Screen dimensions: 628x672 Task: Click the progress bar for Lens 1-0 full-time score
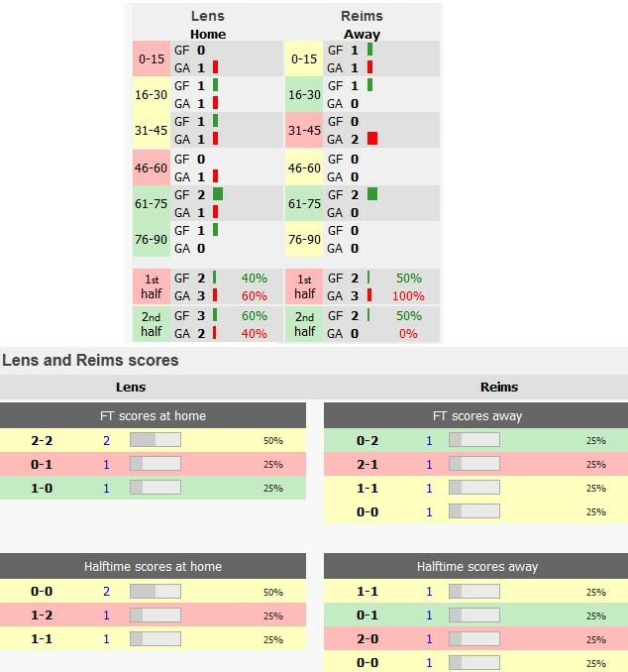click(156, 488)
